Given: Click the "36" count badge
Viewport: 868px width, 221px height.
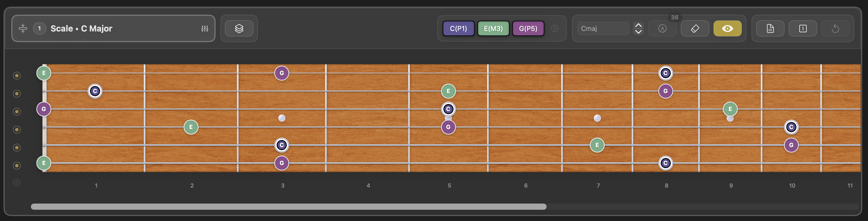Looking at the screenshot, I should [675, 17].
